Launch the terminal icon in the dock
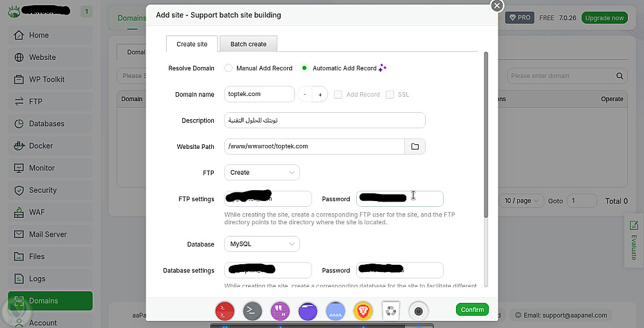The width and height of the screenshot is (644, 328). coord(252,311)
